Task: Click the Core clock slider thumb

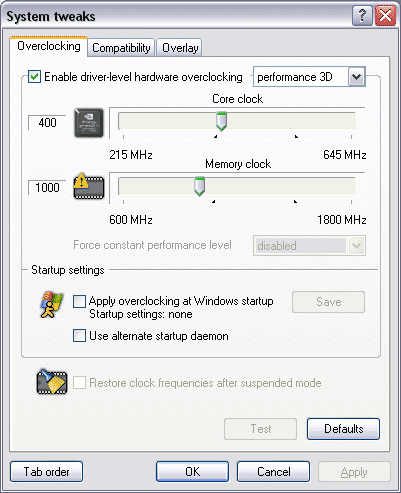Action: click(x=221, y=121)
